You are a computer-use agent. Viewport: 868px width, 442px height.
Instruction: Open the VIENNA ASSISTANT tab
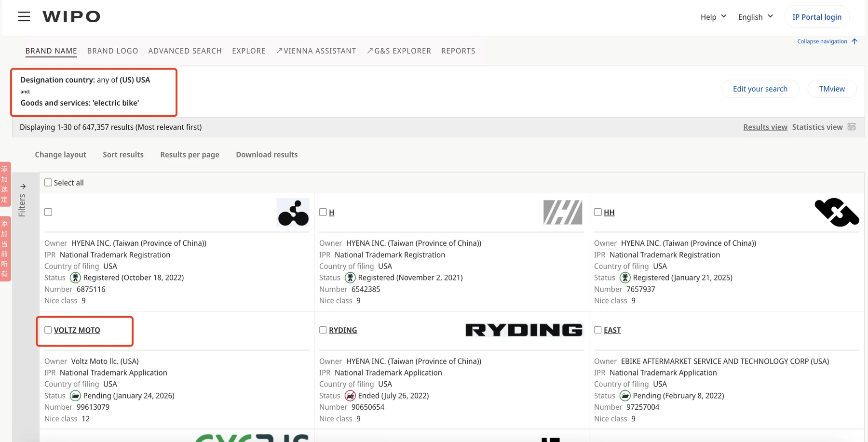click(316, 51)
